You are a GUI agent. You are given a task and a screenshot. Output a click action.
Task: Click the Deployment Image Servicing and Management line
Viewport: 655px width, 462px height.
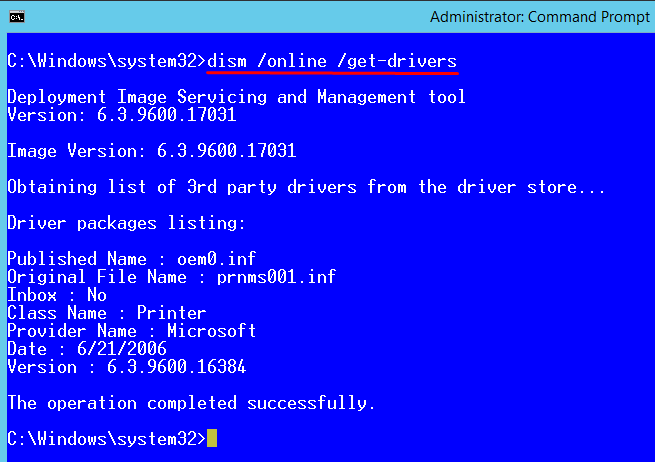pyautogui.click(x=236, y=97)
